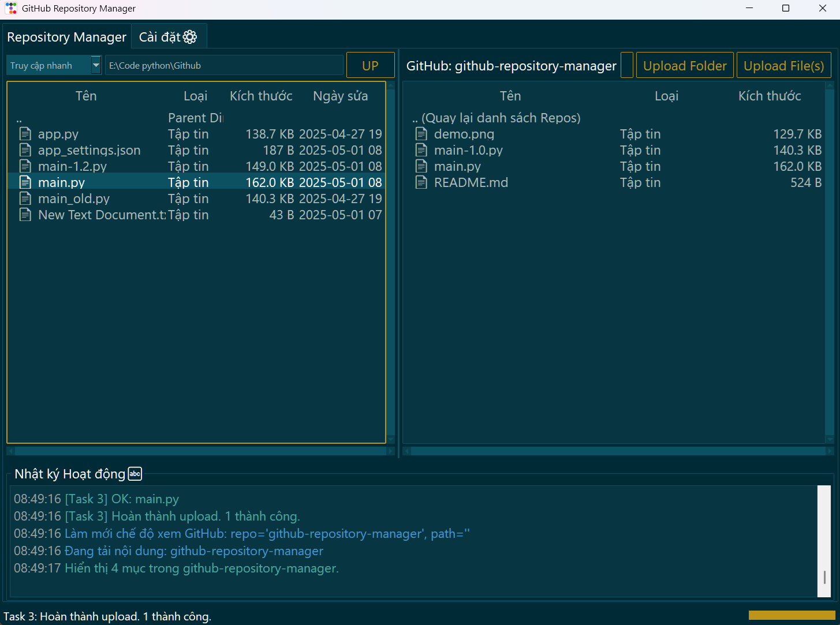Click the demo.png file icon in GitHub pane
Image resolution: width=840 pixels, height=625 pixels.
point(421,134)
